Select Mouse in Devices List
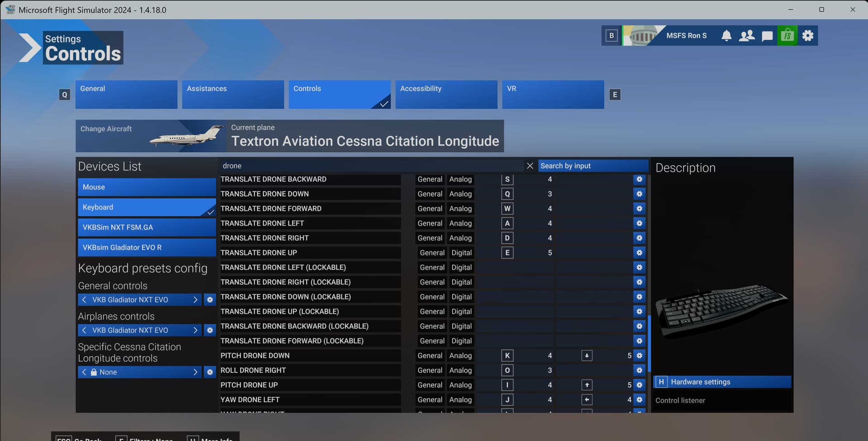The width and height of the screenshot is (868, 441). [x=147, y=187]
